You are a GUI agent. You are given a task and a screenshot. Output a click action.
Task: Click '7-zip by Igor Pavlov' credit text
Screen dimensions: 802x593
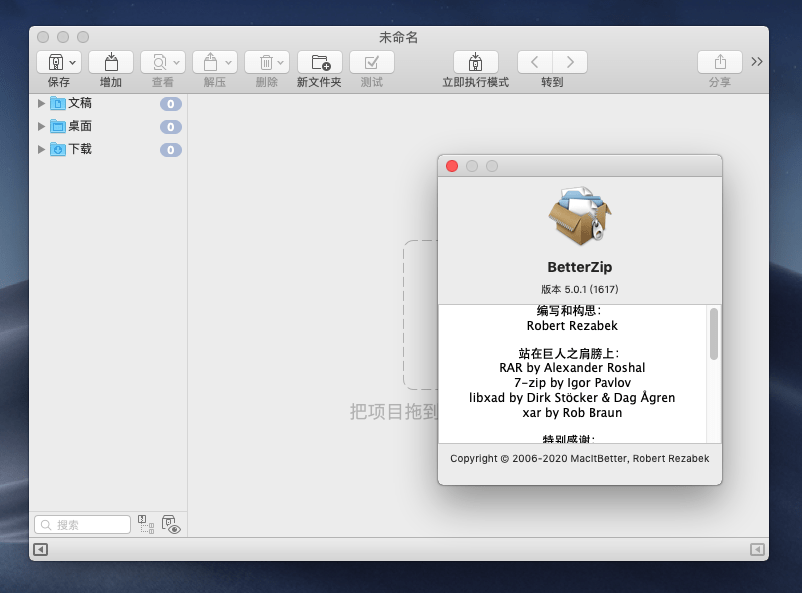tap(572, 383)
